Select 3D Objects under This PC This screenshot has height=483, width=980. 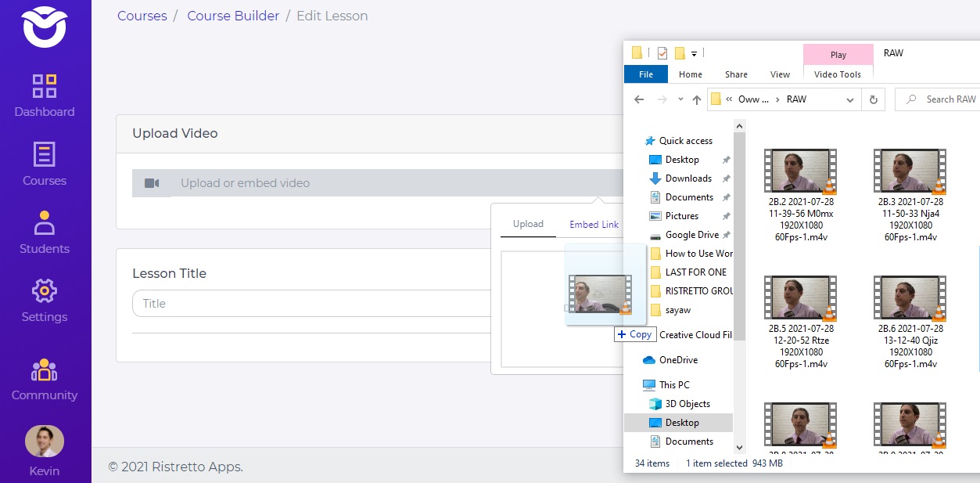coord(687,404)
